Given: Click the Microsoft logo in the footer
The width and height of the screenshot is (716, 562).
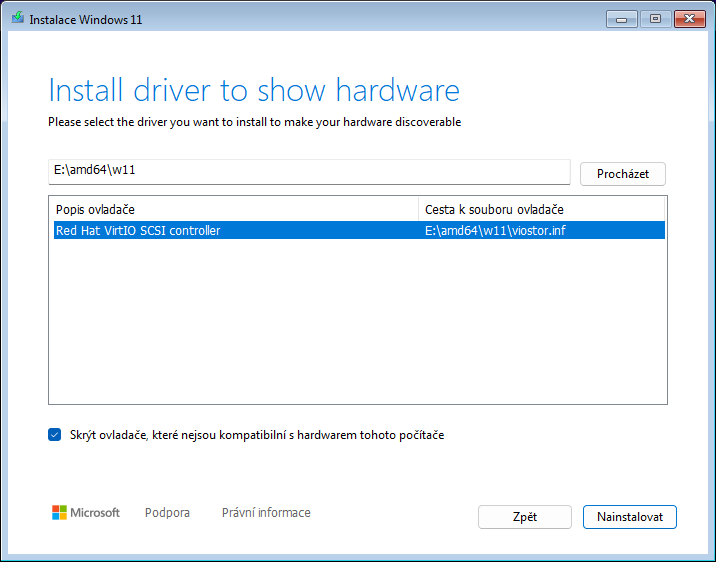Looking at the screenshot, I should pyautogui.click(x=86, y=513).
